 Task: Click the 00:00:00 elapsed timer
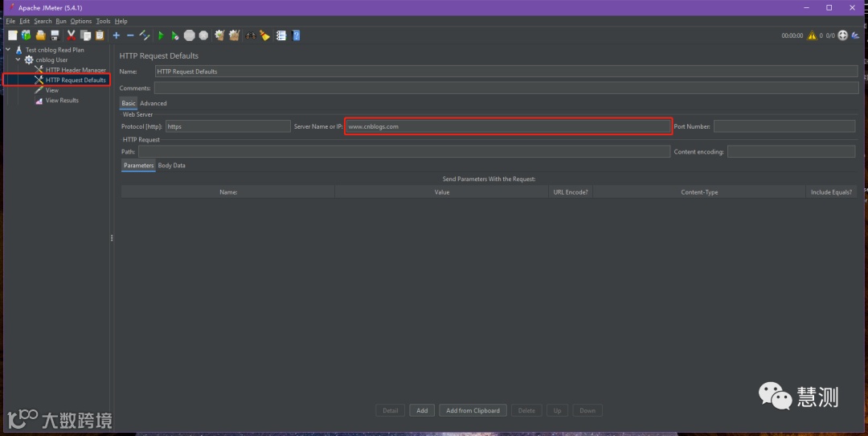792,35
